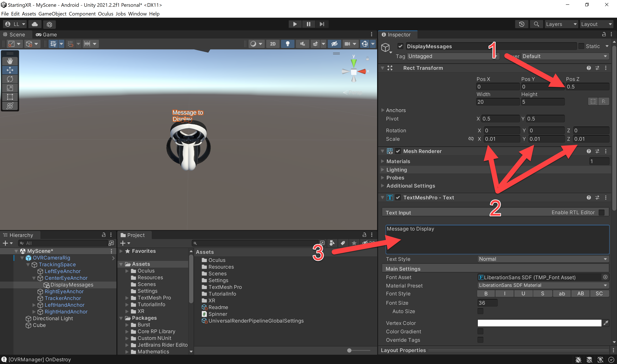The height and width of the screenshot is (364, 617).
Task: Select the Hand pan tool
Action: (10, 61)
